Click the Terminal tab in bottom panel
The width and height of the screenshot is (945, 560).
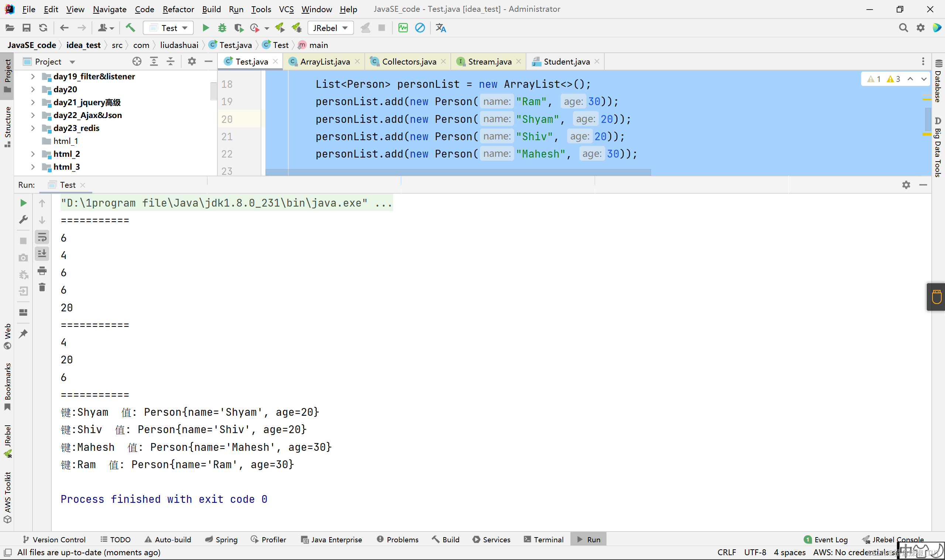(547, 539)
